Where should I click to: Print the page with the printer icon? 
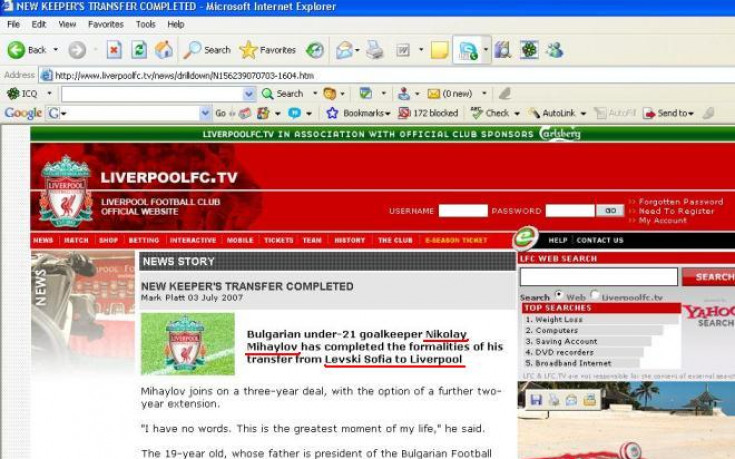coord(375,50)
